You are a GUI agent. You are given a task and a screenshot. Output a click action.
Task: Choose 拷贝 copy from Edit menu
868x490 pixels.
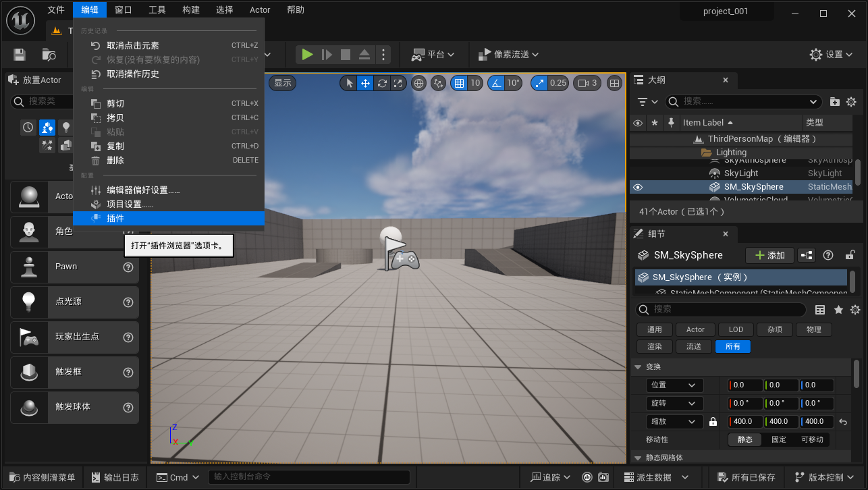169,117
